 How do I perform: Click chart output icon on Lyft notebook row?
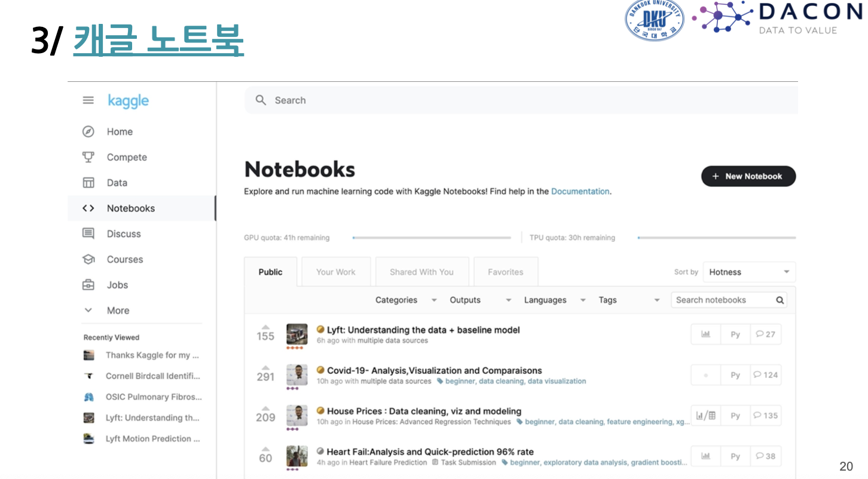(706, 334)
